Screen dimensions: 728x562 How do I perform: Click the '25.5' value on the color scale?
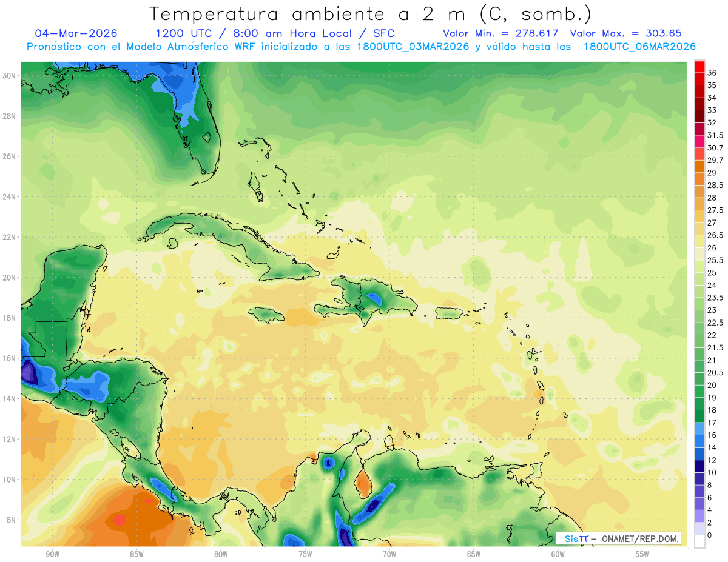click(x=715, y=260)
